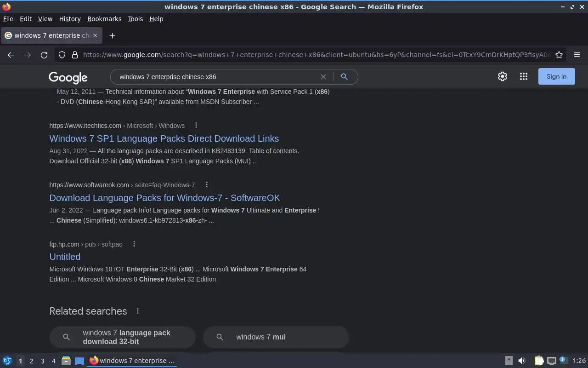Reload the current page
Image resolution: width=588 pixels, height=368 pixels.
coord(44,55)
